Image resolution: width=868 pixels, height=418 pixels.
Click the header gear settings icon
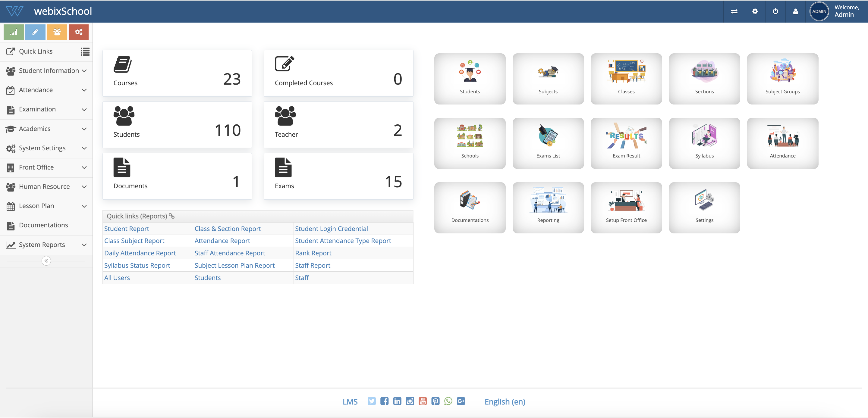point(755,11)
